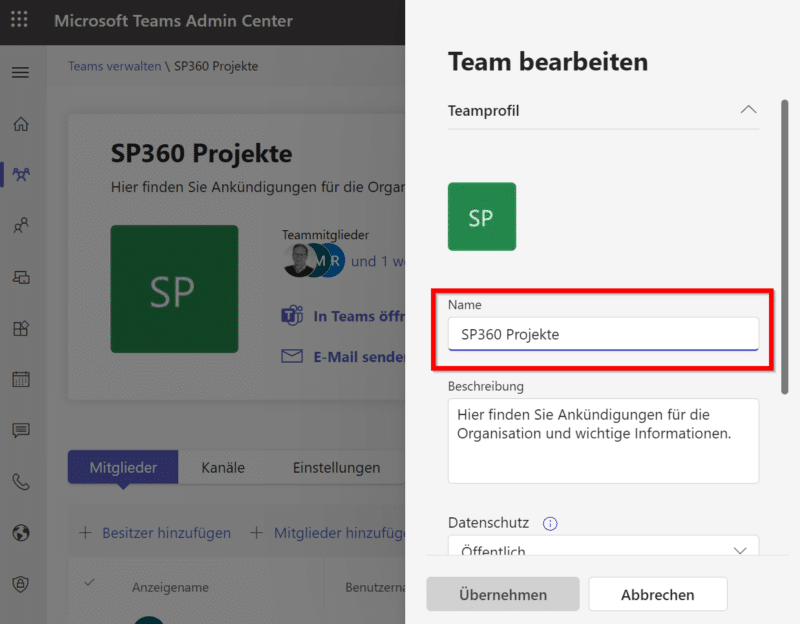Open the highlighted Teams section icon

pyautogui.click(x=22, y=175)
